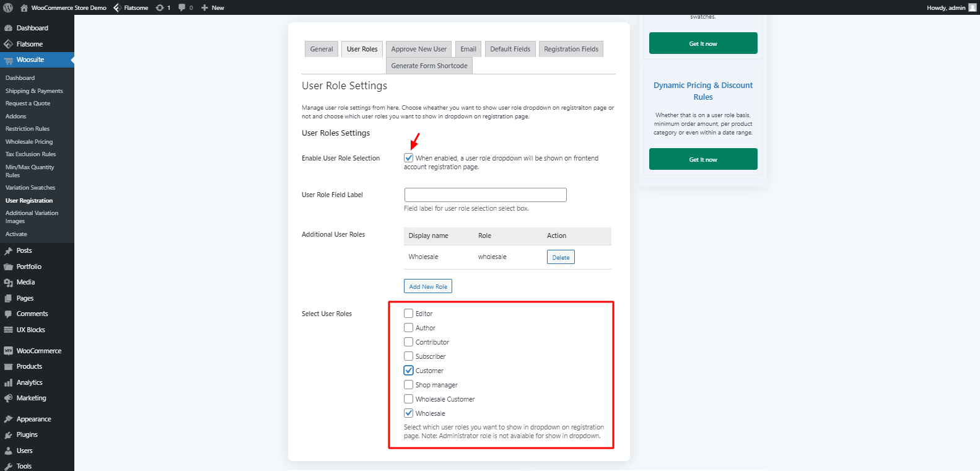
Task: Open the Approve New User tab
Action: 419,49
